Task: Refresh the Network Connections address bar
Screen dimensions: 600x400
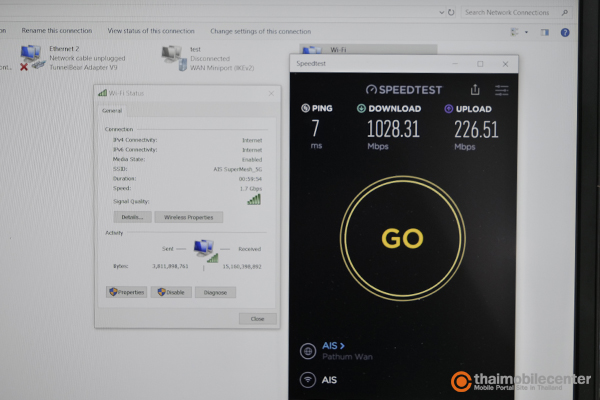Action: point(451,12)
